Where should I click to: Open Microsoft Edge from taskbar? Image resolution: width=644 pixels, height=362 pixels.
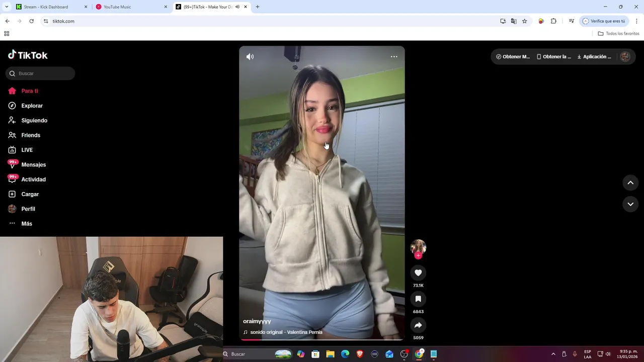[345, 354]
